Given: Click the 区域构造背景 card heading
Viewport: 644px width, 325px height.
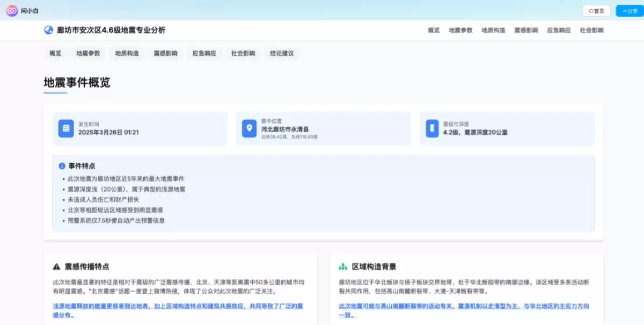Looking at the screenshot, I should (374, 266).
